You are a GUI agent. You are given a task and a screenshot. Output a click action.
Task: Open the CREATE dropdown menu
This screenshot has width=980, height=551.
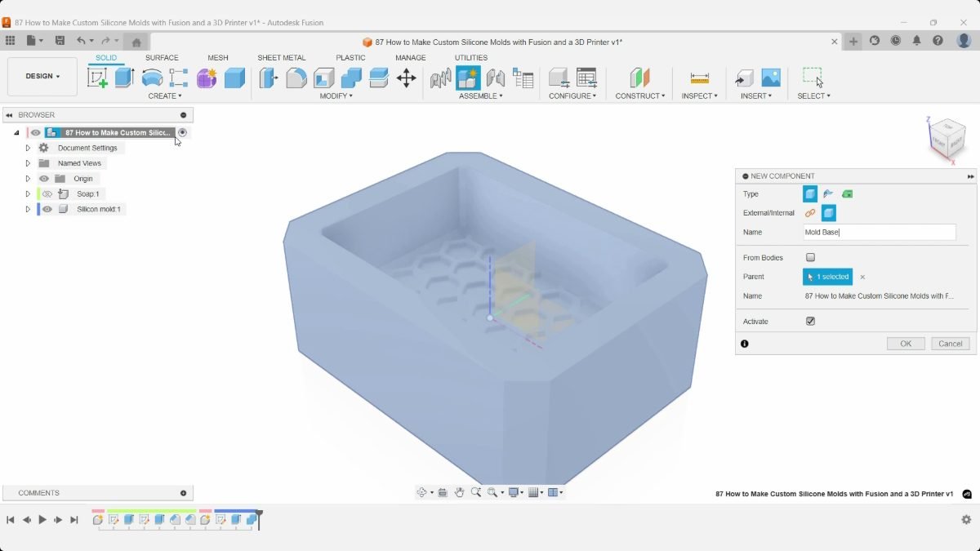(165, 96)
